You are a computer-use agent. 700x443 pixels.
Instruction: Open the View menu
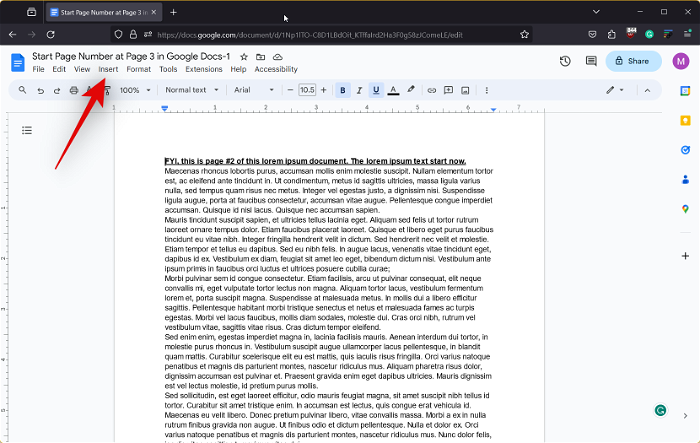pos(82,69)
